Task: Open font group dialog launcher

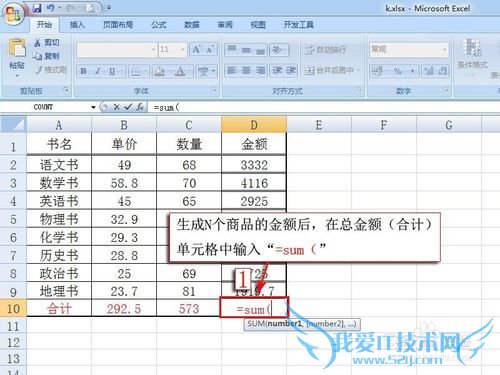Action: (x=214, y=90)
